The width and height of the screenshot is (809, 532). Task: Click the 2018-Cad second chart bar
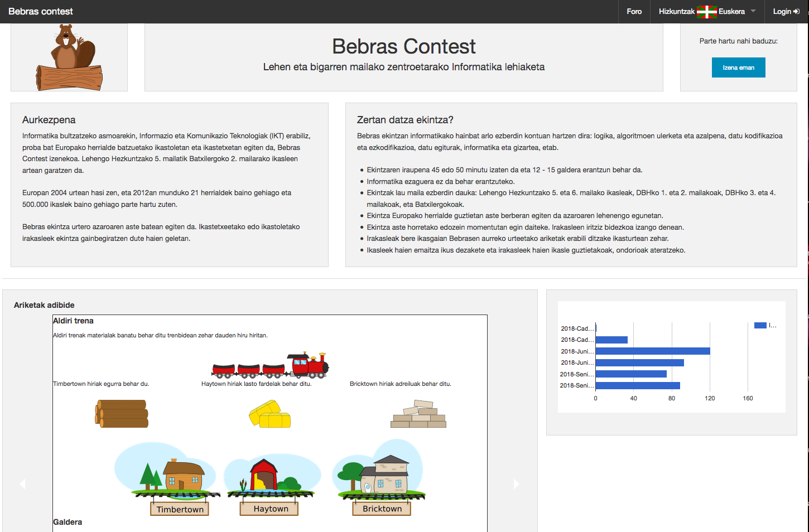[611, 340]
